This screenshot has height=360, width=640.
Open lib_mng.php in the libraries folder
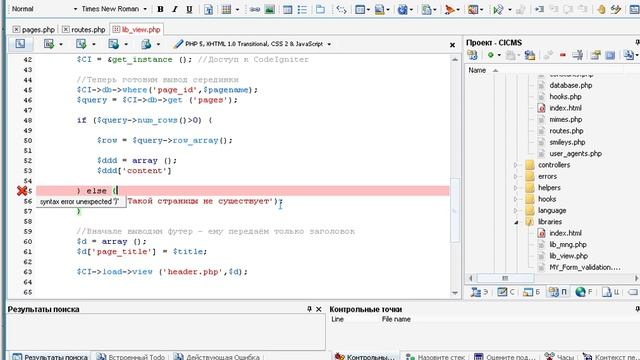pyautogui.click(x=568, y=244)
